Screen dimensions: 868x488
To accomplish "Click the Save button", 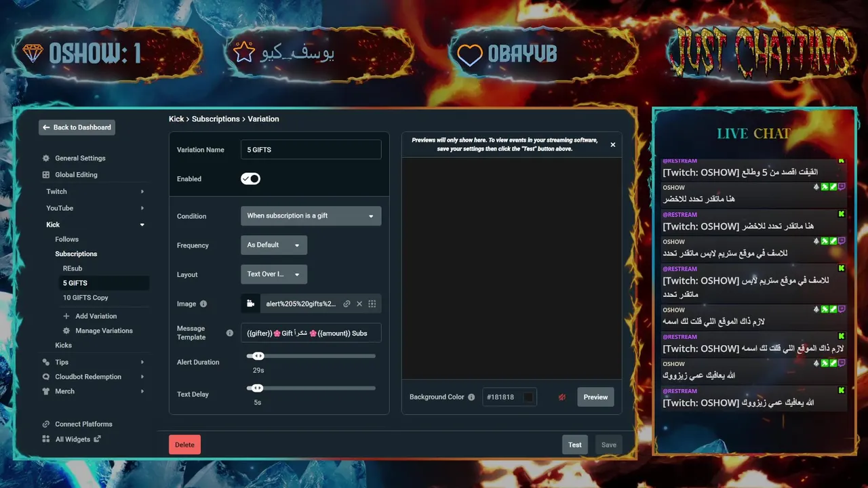I will tap(609, 445).
